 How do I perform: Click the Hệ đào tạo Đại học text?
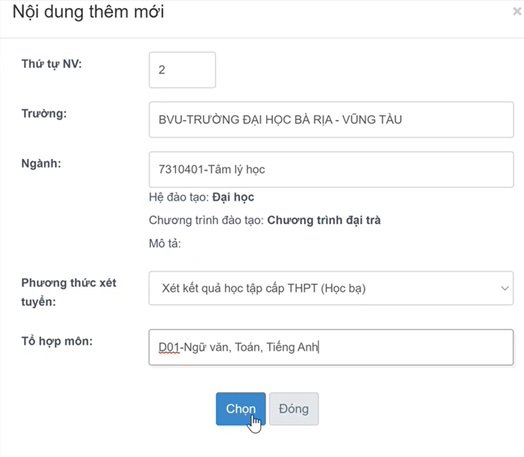[x=201, y=197]
